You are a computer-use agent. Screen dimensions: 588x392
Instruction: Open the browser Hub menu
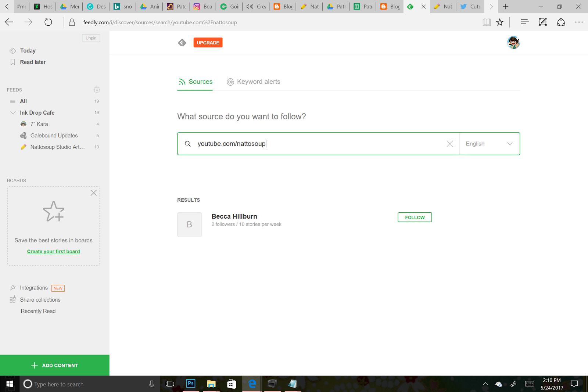click(x=525, y=22)
